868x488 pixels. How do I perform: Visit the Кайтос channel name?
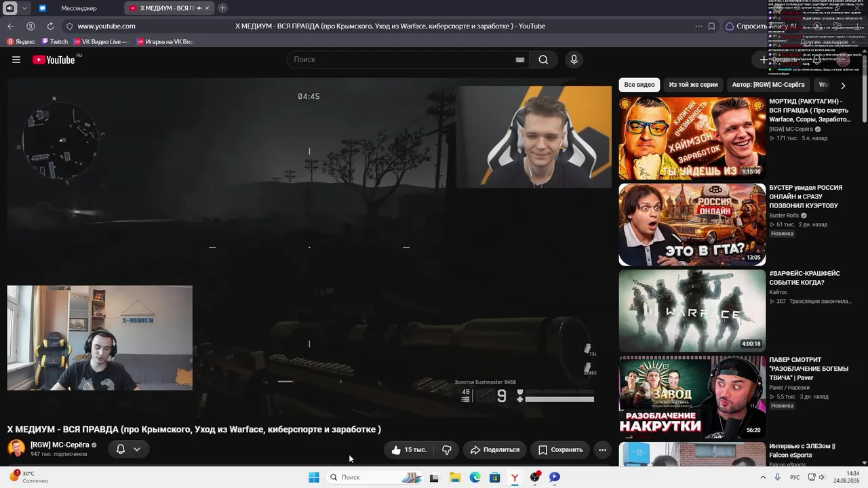(778, 292)
